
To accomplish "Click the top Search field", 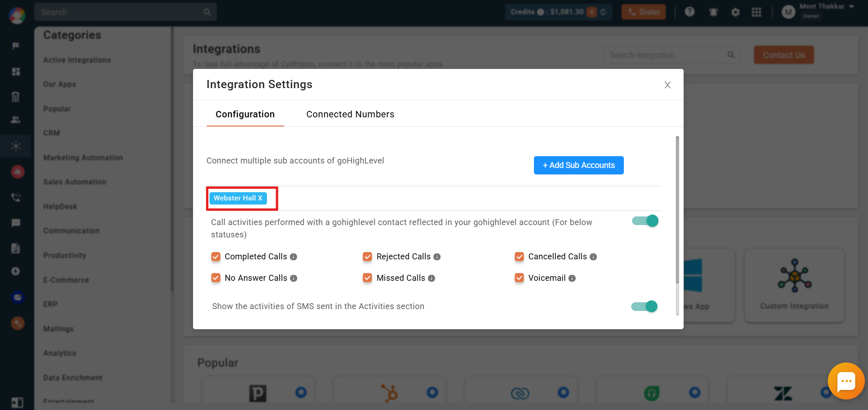I will pos(125,12).
